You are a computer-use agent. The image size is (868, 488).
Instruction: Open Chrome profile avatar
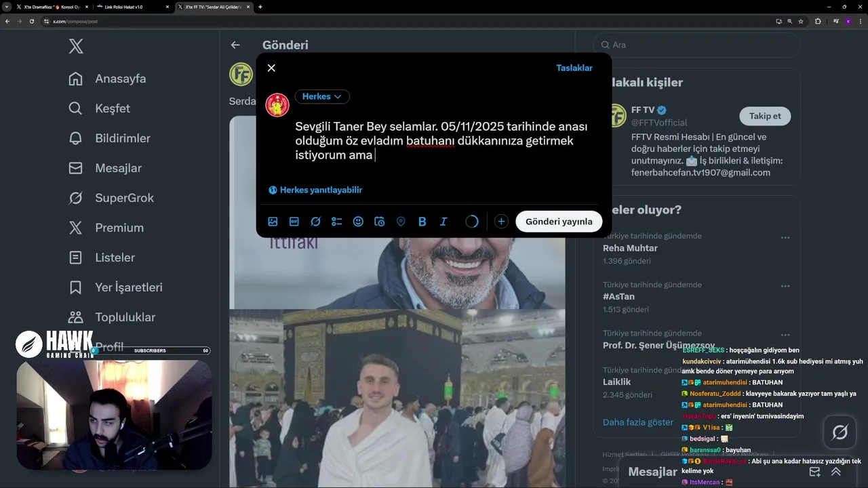point(848,21)
